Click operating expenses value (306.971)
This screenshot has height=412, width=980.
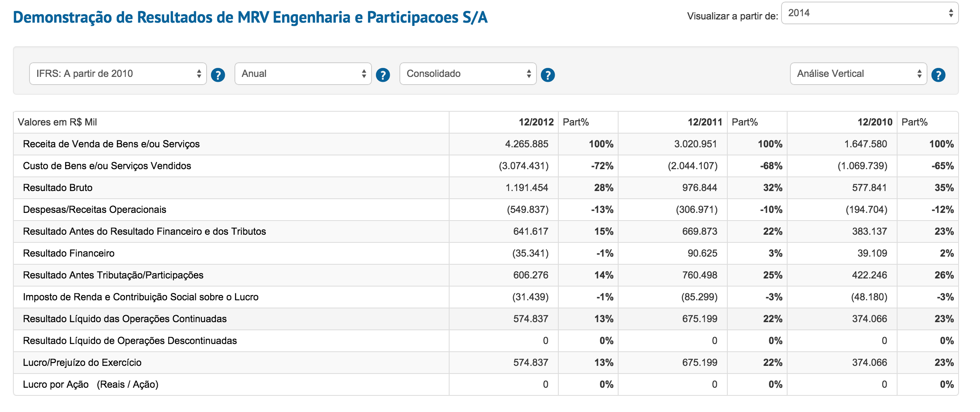[x=697, y=210]
